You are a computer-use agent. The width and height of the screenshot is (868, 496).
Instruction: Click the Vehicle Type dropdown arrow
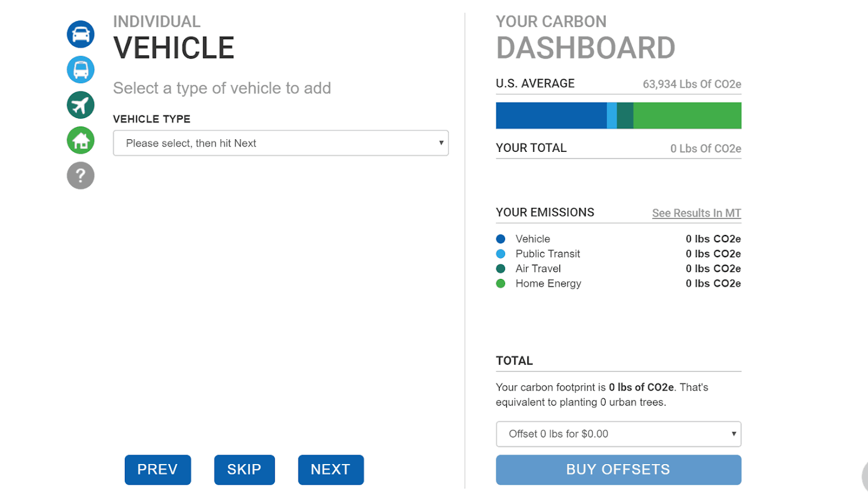click(x=441, y=143)
